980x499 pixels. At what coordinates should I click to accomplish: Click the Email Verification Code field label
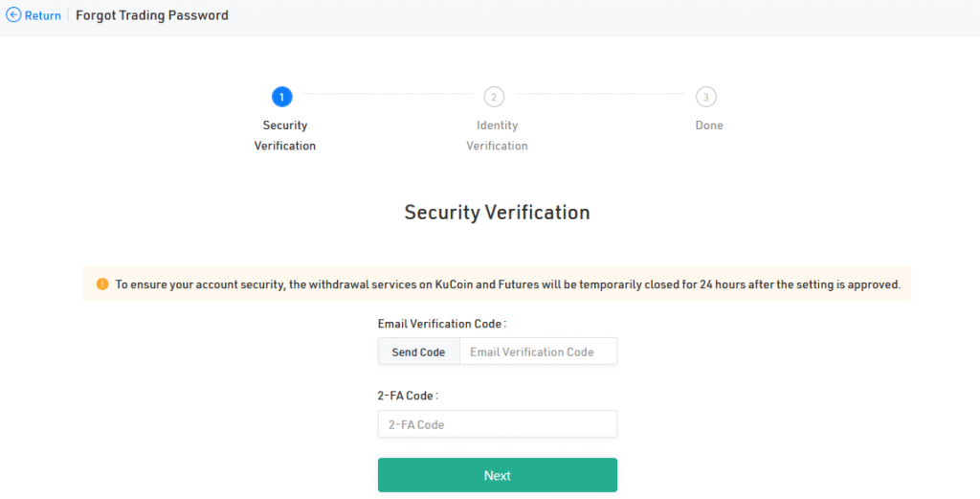click(441, 324)
